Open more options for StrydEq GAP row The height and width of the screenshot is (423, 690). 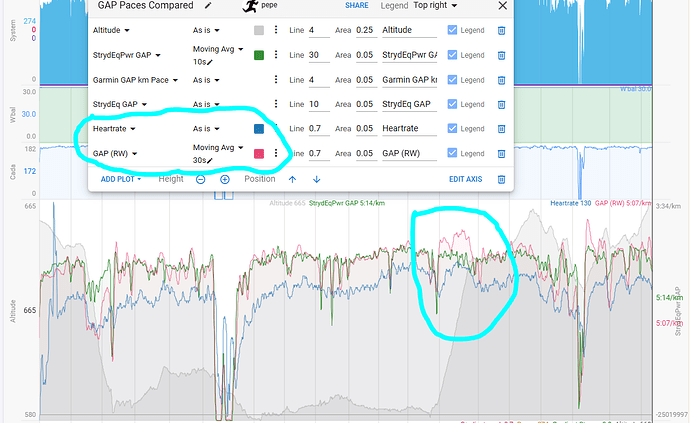coord(276,104)
